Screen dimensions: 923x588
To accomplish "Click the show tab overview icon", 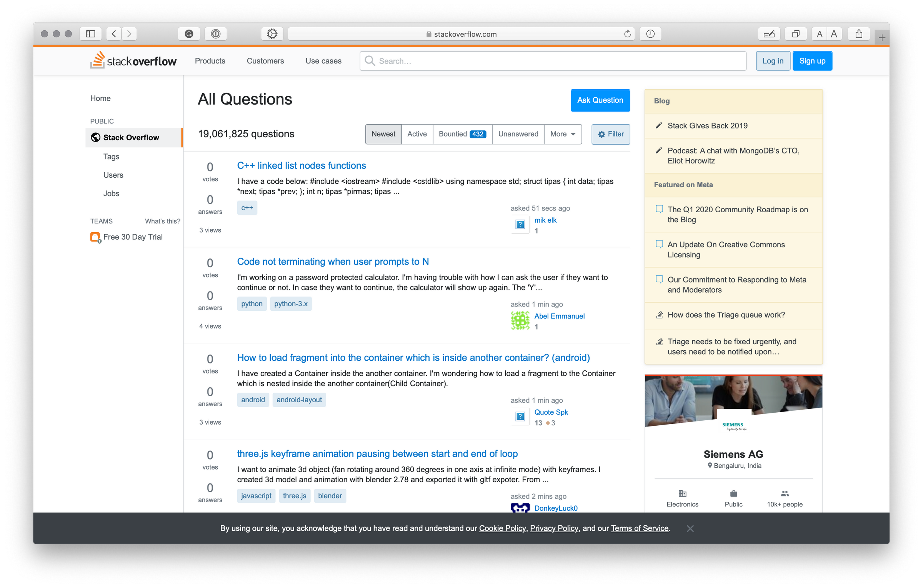I will click(x=796, y=34).
